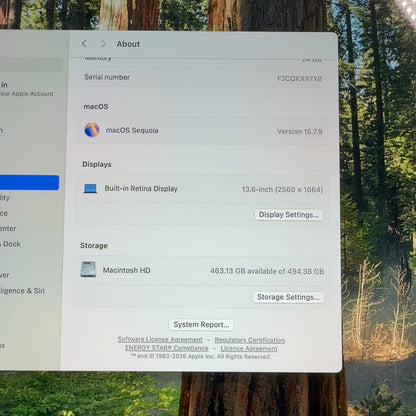The height and width of the screenshot is (416, 416).
Task: Click the Built-in Retina Display laptop icon
Action: tap(90, 189)
